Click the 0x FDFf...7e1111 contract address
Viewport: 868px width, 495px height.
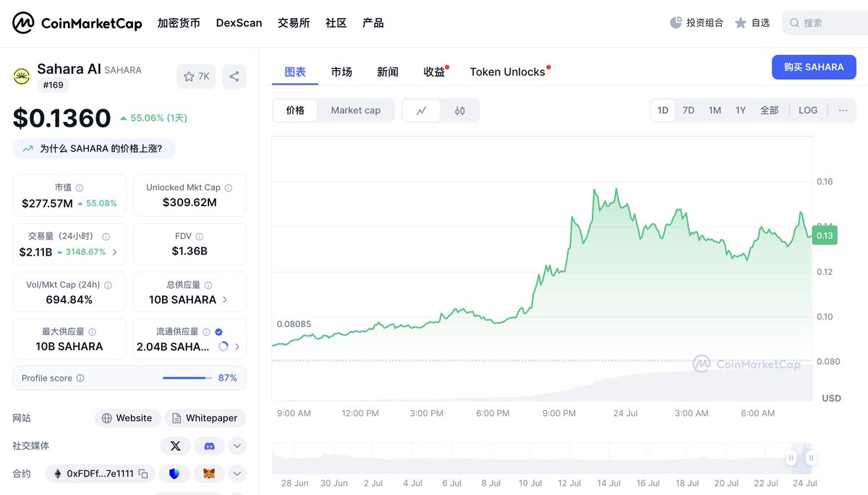(x=100, y=474)
